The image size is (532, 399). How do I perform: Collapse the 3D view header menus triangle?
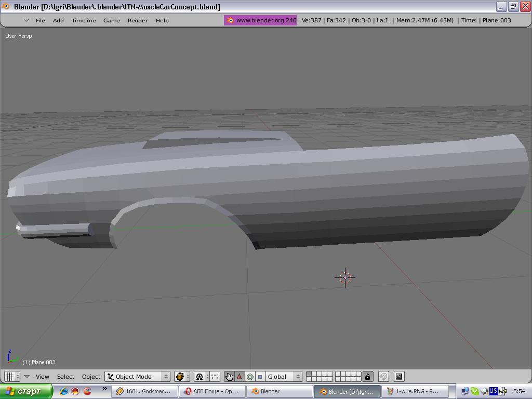tap(26, 377)
